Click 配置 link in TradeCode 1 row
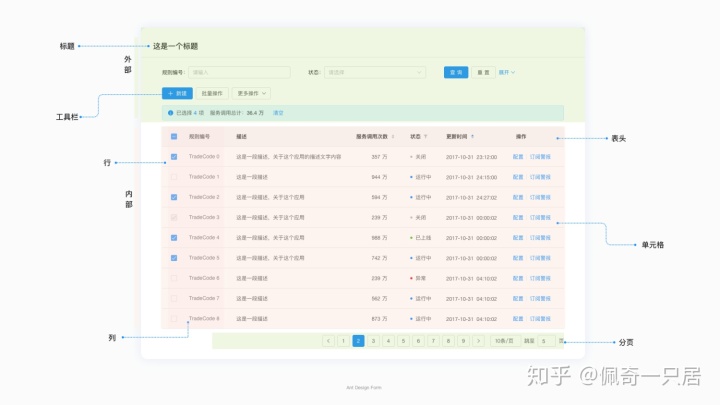 click(518, 177)
